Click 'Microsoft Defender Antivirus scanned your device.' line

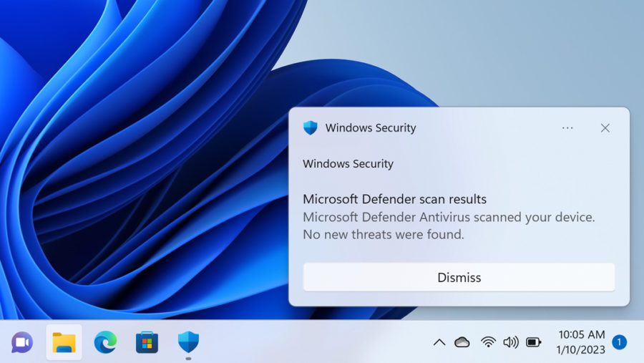449,217
